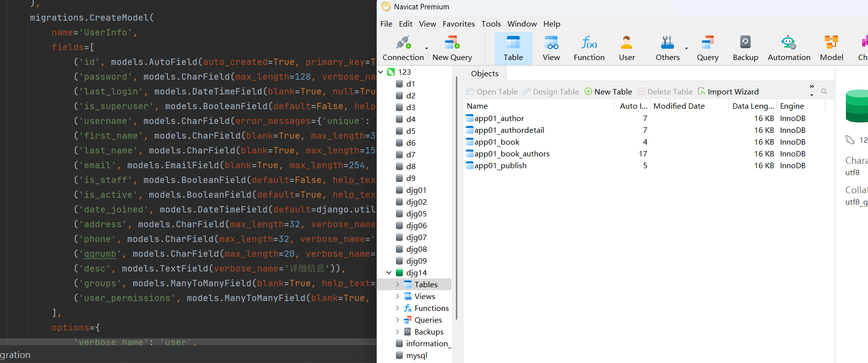This screenshot has width=868, height=363.
Task: Collapse the djg14 database node
Action: coord(389,272)
